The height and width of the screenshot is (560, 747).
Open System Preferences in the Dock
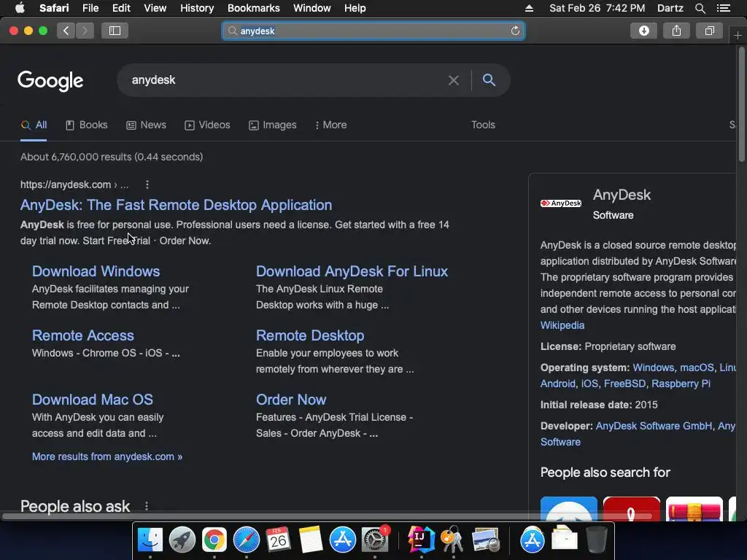(375, 540)
